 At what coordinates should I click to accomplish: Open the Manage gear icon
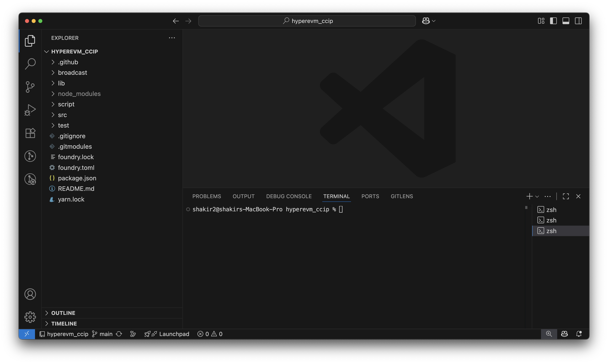coord(30,317)
